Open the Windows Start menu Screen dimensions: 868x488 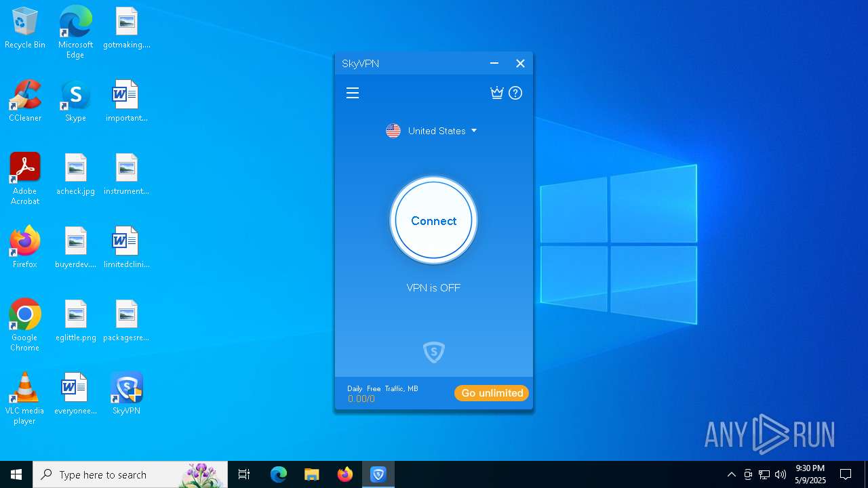(16, 474)
